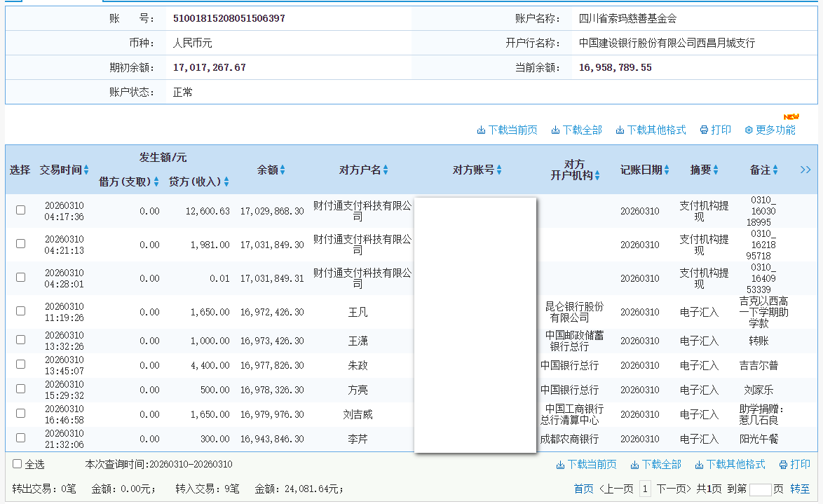Select the checkbox on 王凡's transaction row
The image size is (823, 504).
click(x=20, y=311)
